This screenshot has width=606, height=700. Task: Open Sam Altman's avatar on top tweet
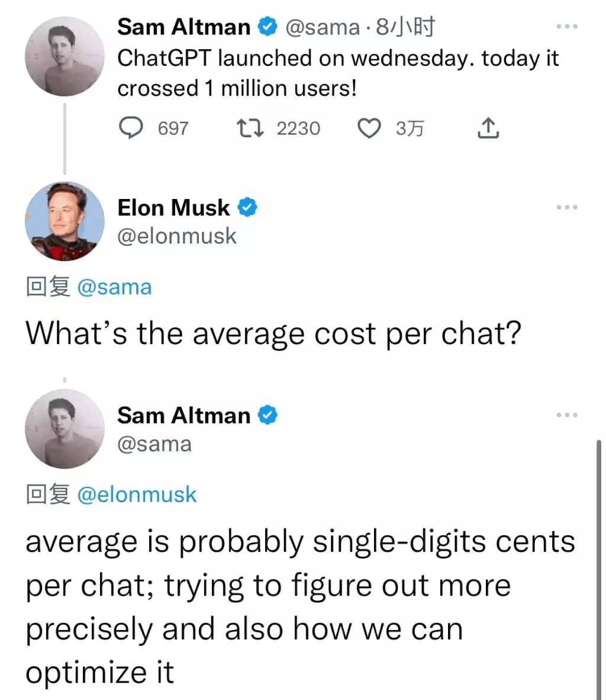(x=65, y=56)
